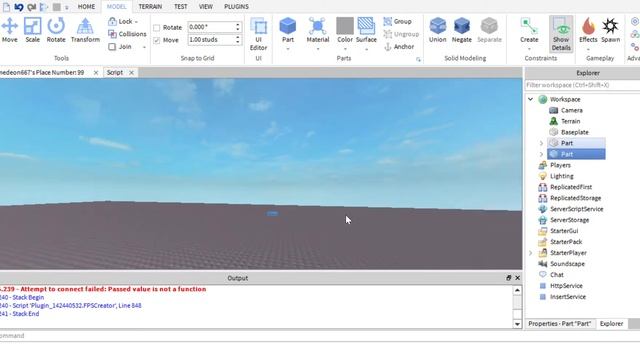Union the selected parts
This screenshot has height=360, width=640.
coord(438,30)
